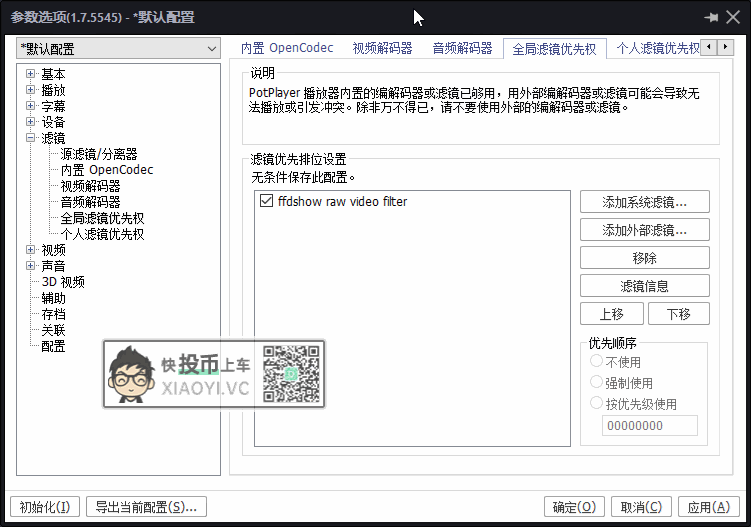The image size is (751, 527).
Task: Expand the 字幕 tree node
Action: (31, 106)
